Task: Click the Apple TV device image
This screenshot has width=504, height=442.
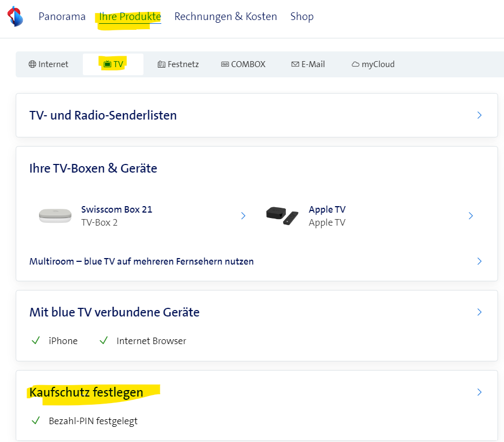Action: 282,215
